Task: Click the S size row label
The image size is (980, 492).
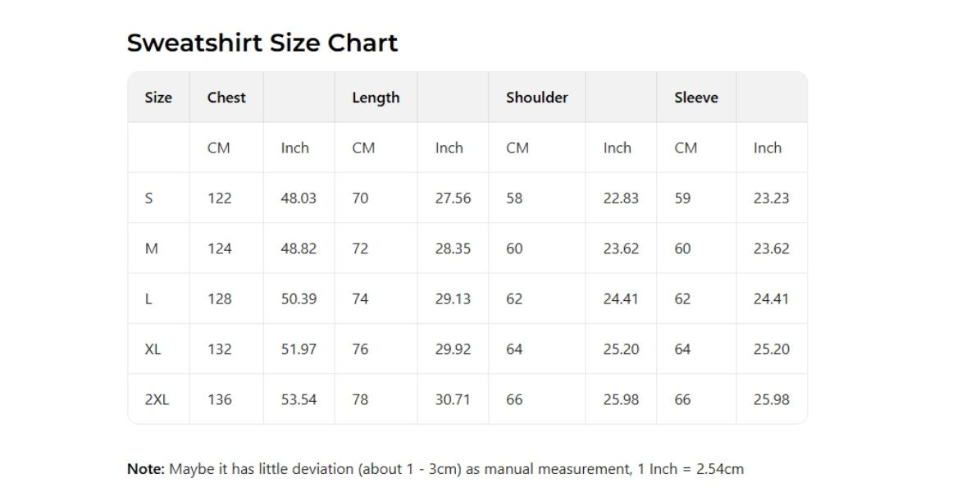Action: click(148, 198)
